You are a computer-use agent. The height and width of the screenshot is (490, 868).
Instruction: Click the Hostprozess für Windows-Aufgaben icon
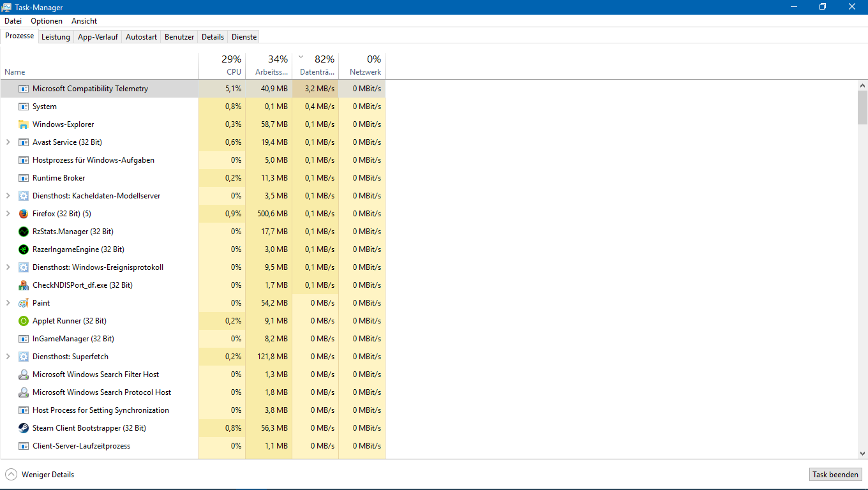24,160
